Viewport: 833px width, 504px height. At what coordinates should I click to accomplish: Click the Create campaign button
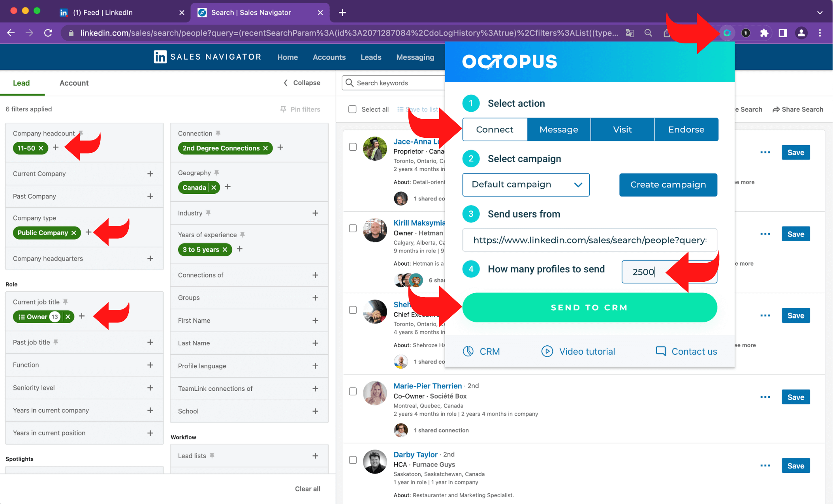[x=668, y=184]
